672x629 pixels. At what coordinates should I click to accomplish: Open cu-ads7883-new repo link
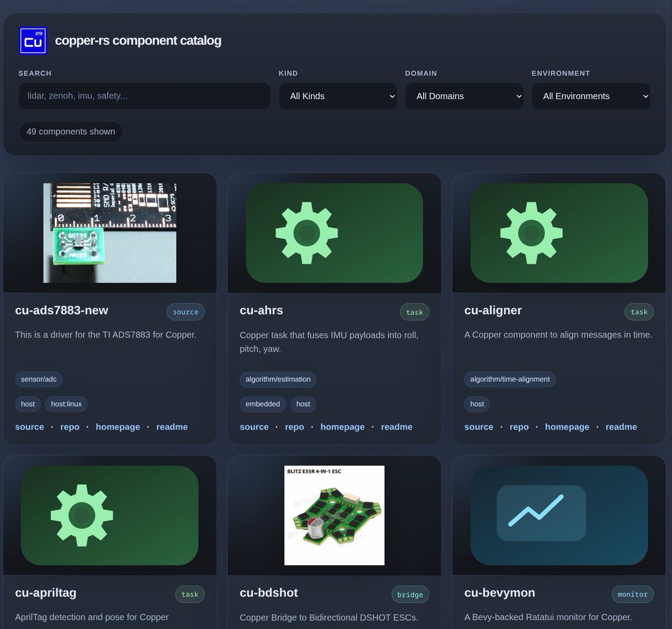click(x=70, y=427)
